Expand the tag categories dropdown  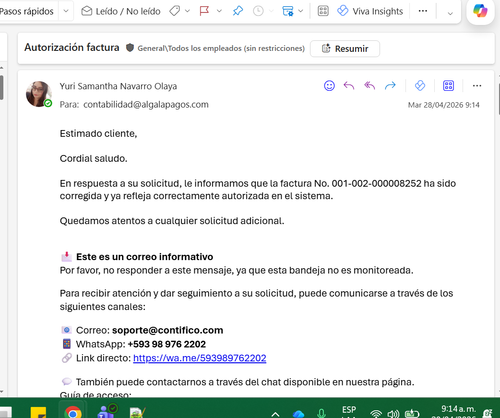click(187, 11)
